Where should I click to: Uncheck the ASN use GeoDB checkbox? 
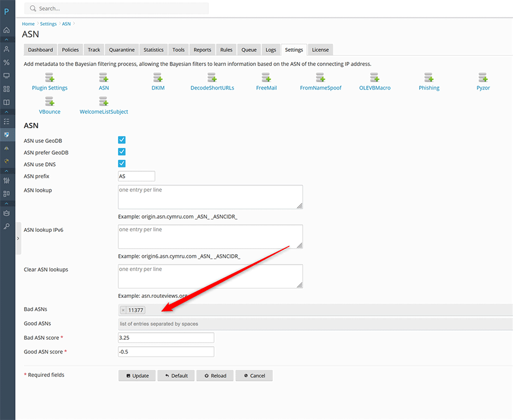(122, 140)
